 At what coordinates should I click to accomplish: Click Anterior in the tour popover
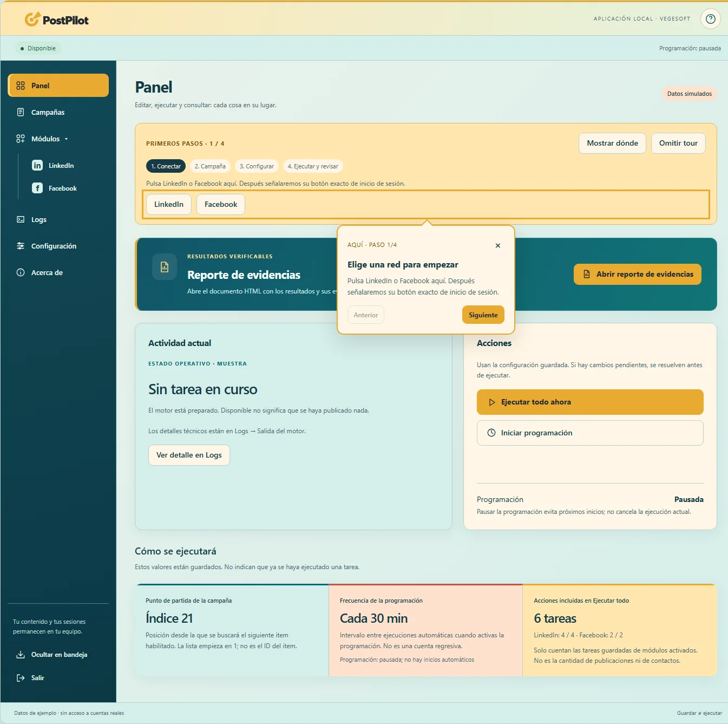(366, 315)
